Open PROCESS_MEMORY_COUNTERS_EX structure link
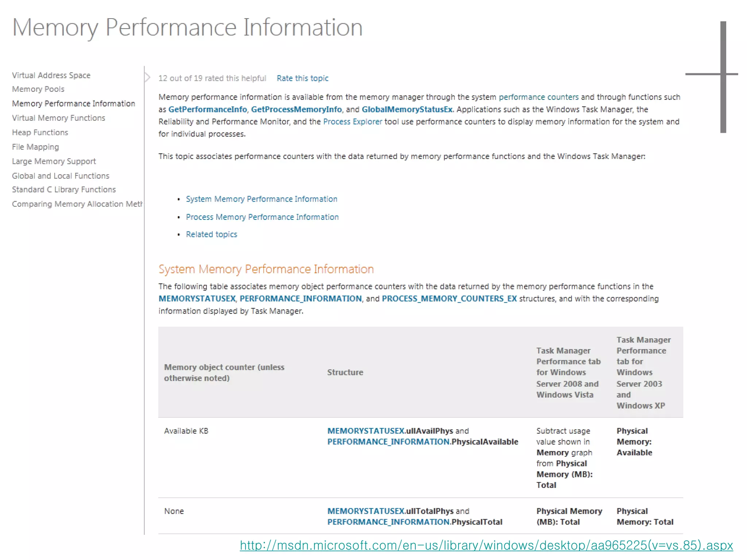 (449, 299)
